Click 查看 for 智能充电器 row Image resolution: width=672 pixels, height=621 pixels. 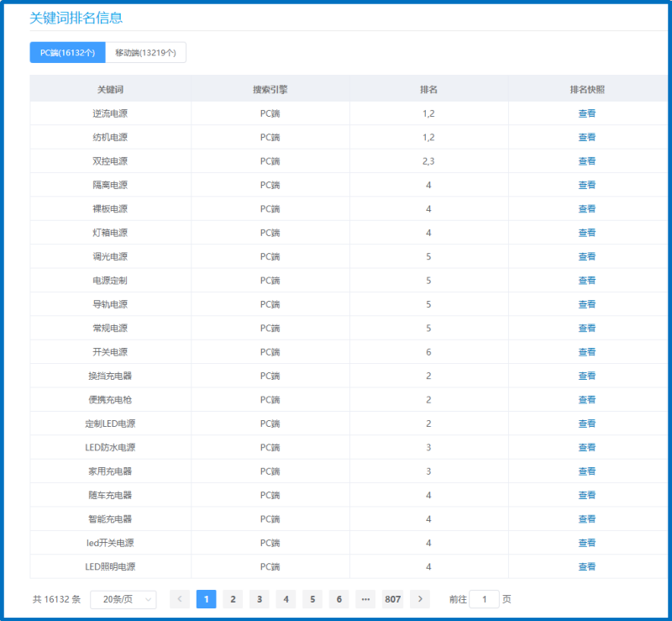[586, 518]
